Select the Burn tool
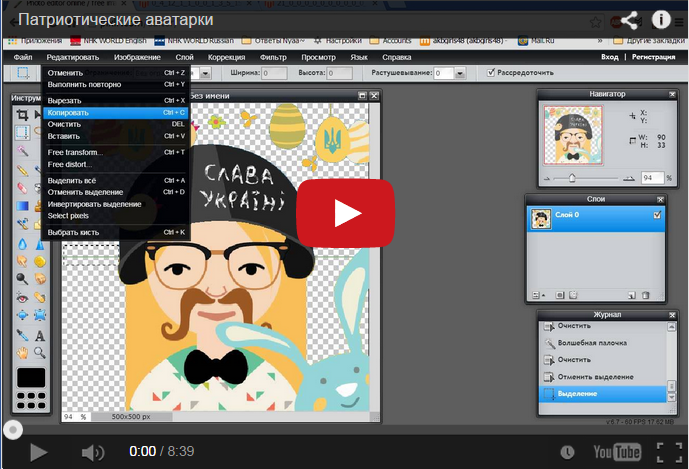689x469 pixels. tap(40, 279)
